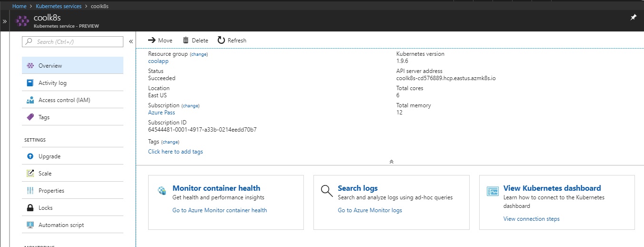Select the Upgrade settings item
Screen dimensions: 644x247
point(72,156)
